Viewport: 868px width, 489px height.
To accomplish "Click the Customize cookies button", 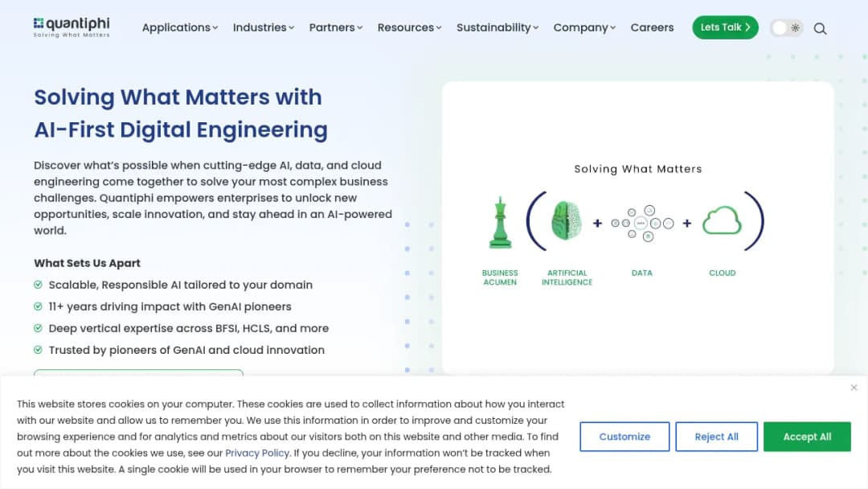I will pos(624,437).
